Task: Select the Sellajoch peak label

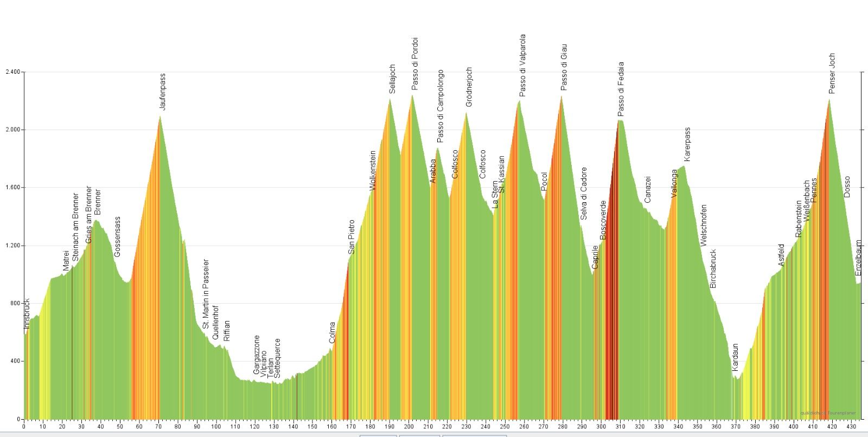Action: point(392,79)
